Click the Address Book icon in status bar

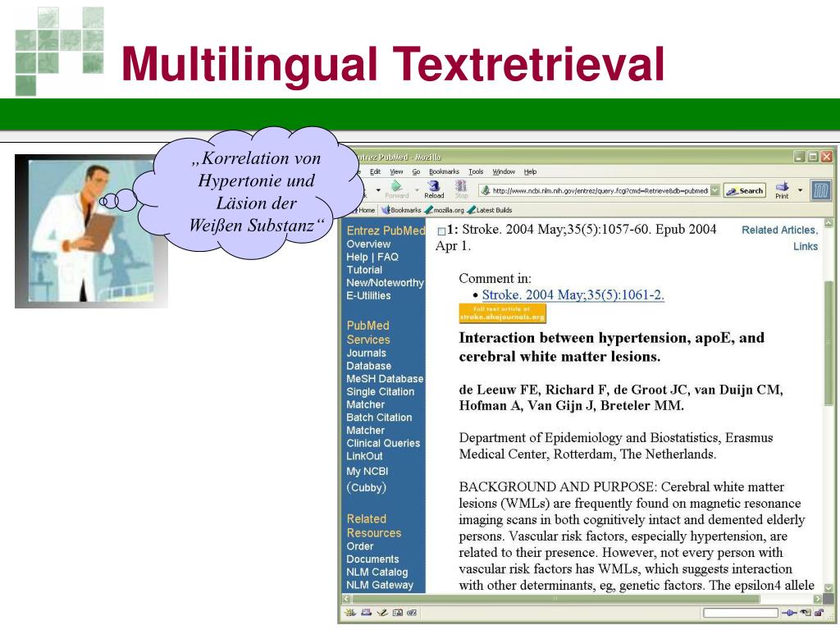[397, 612]
